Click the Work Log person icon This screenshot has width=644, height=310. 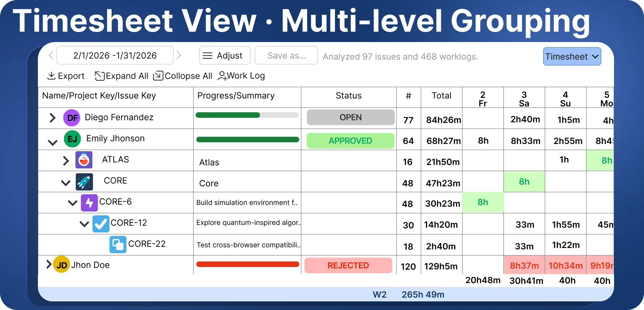pyautogui.click(x=222, y=76)
